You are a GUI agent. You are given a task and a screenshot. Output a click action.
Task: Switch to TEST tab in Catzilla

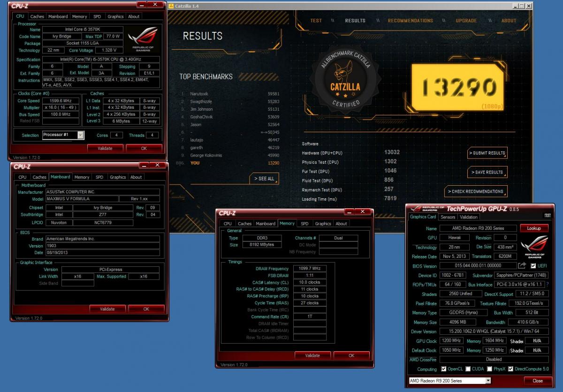(316, 21)
